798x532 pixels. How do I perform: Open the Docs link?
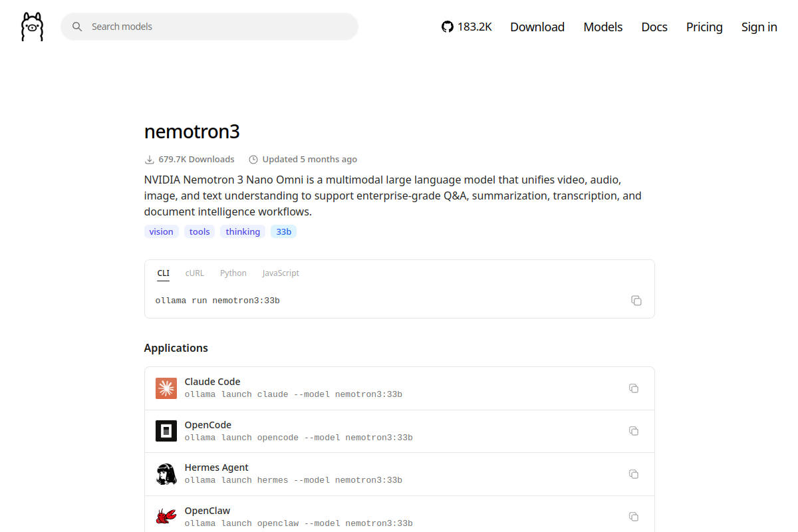tap(654, 27)
